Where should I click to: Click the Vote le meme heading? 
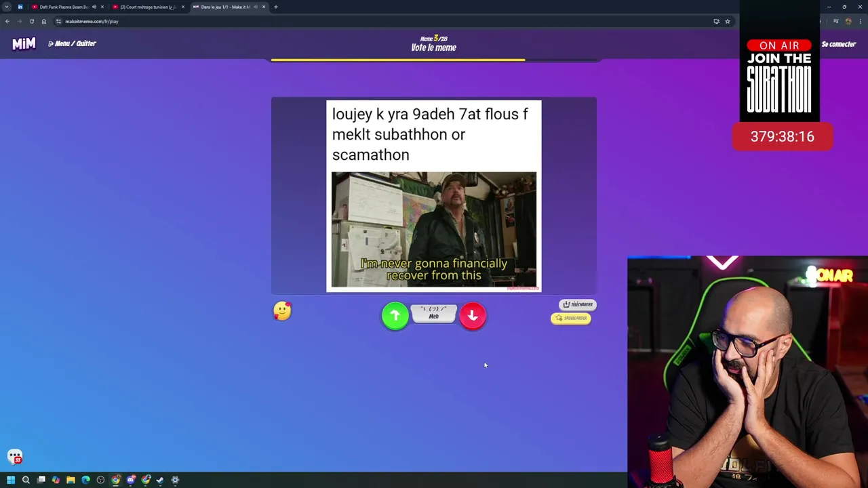pos(434,47)
